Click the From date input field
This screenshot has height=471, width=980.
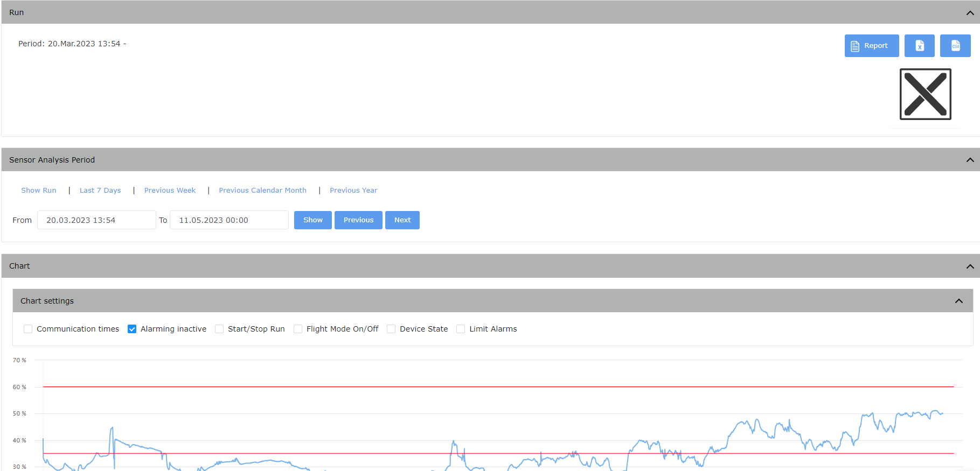pyautogui.click(x=96, y=220)
